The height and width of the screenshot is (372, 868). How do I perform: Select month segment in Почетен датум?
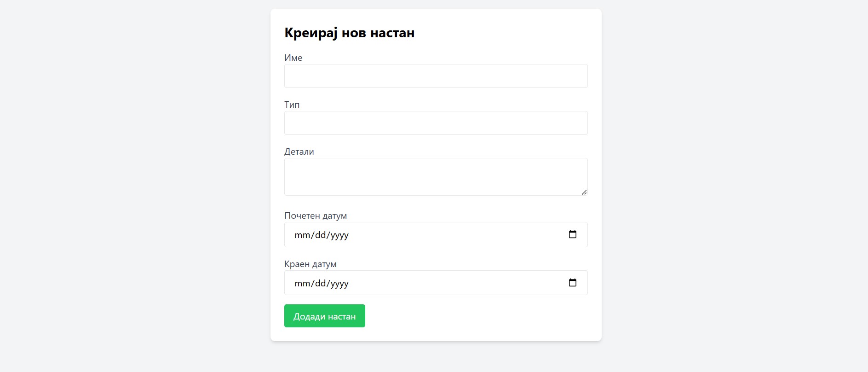302,235
